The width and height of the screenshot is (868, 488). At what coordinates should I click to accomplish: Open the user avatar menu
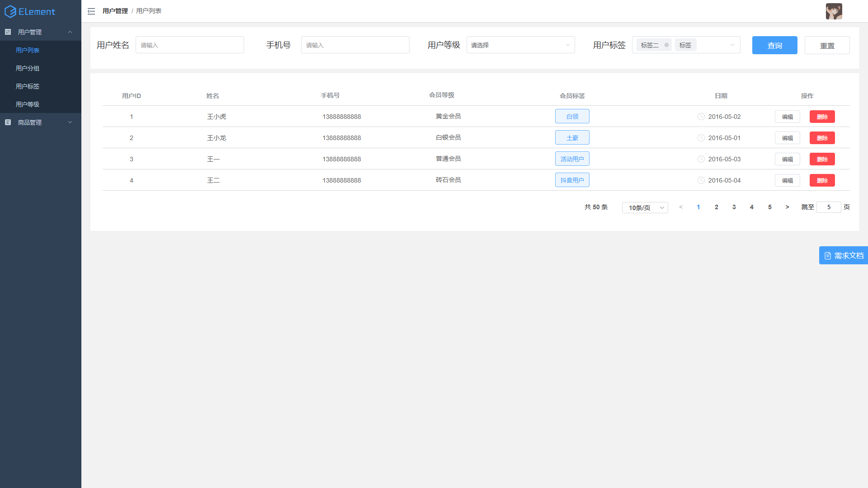click(x=834, y=11)
